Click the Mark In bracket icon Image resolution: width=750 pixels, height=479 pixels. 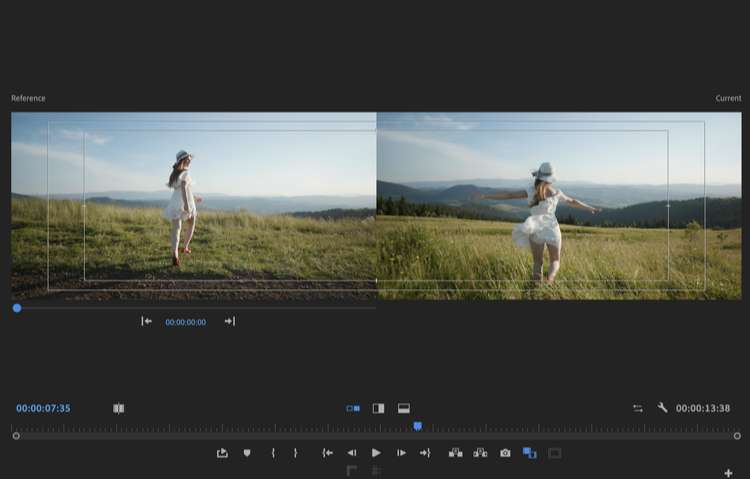(x=273, y=453)
